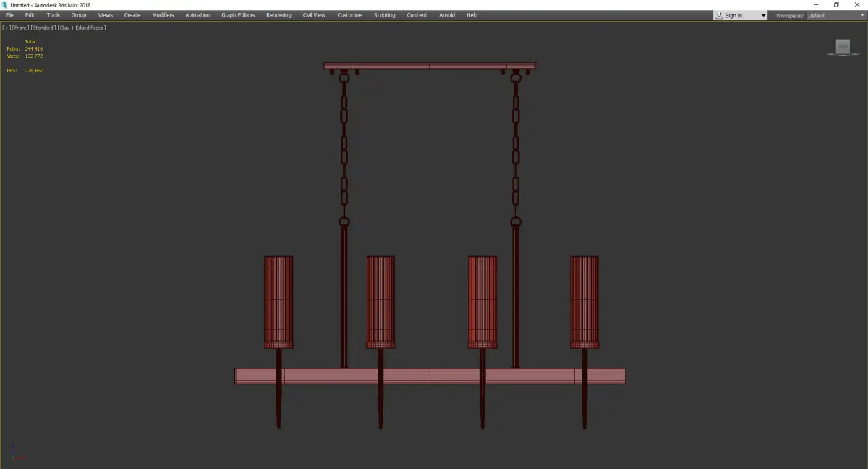Open the Create menu

tap(132, 15)
